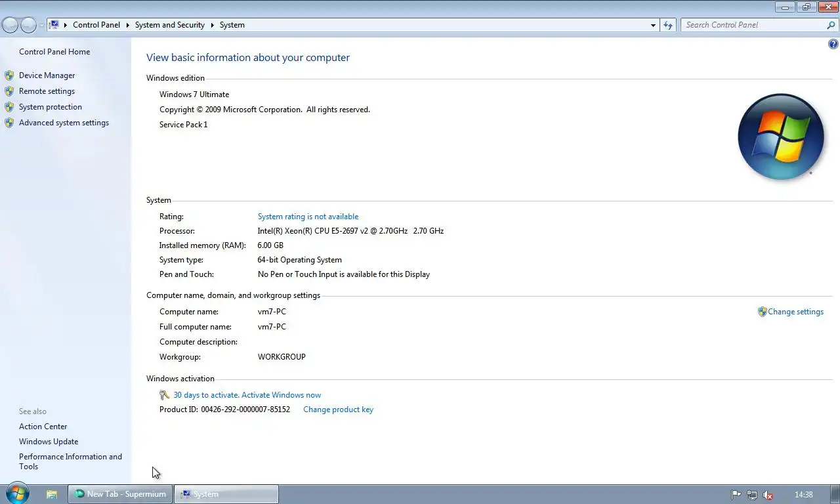
Task: Expand arrow after Control Panel breadcrumb
Action: point(127,25)
